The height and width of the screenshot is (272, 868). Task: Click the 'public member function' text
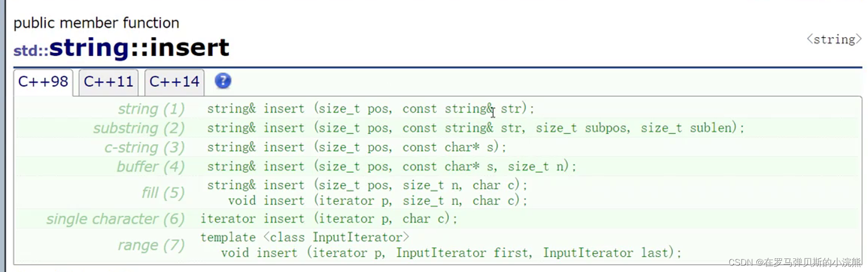pos(96,23)
